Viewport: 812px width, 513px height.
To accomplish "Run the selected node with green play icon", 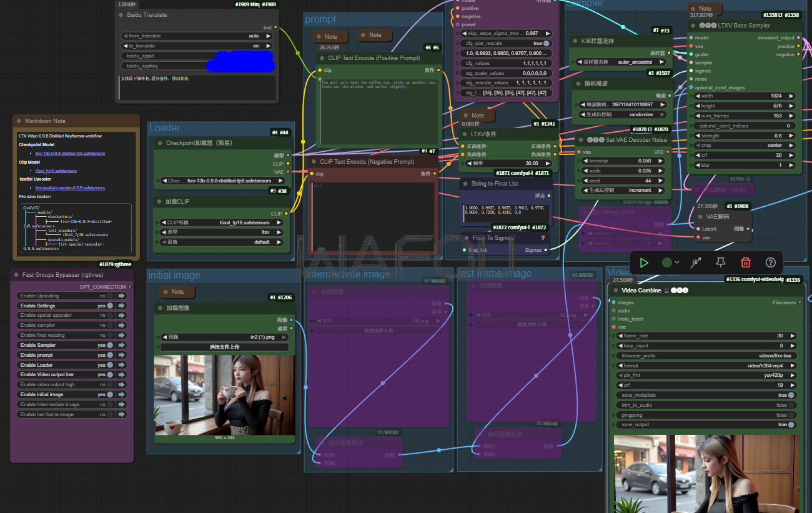I will [644, 263].
